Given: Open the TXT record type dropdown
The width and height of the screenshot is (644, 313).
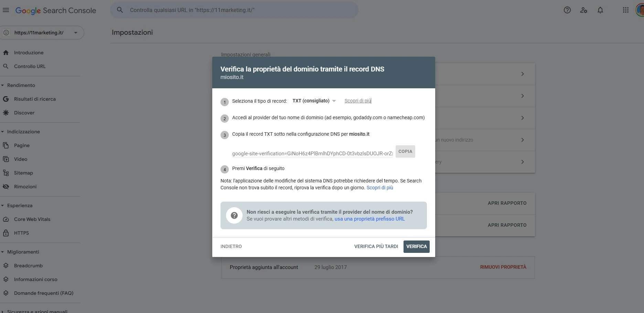Looking at the screenshot, I should tap(314, 101).
